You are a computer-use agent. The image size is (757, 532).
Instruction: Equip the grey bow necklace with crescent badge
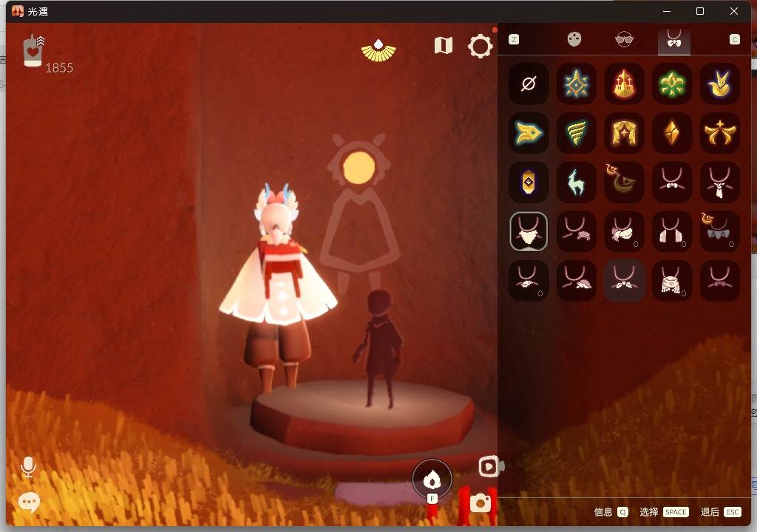click(x=720, y=231)
